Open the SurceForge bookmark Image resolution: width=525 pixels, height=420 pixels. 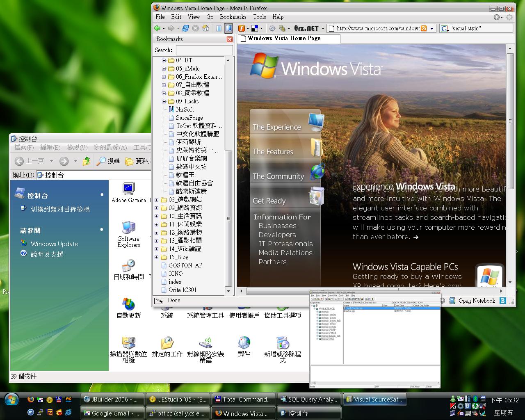point(189,118)
